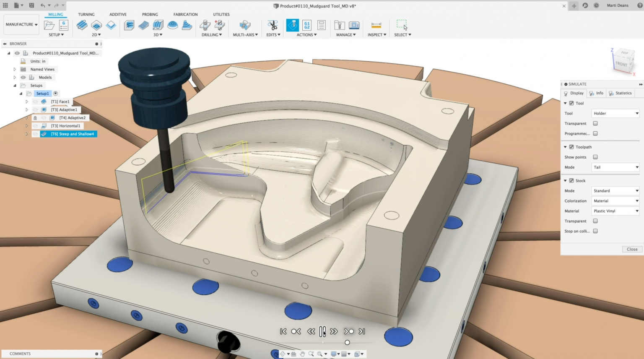Enable Stop on collision in the Stock section
The height and width of the screenshot is (359, 644).
pyautogui.click(x=595, y=231)
